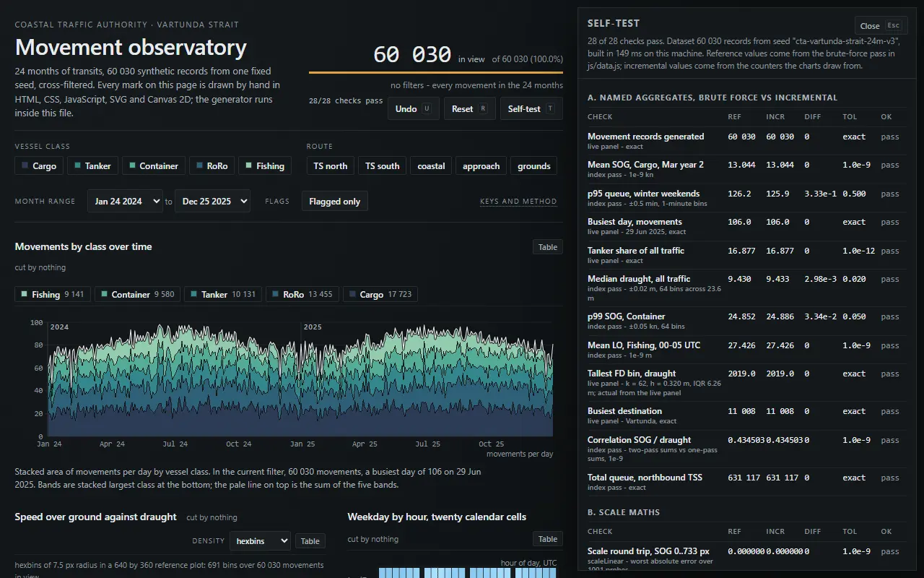Select the p95 queue, winter weekends row
The width and height of the screenshot is (924, 578).
point(746,198)
